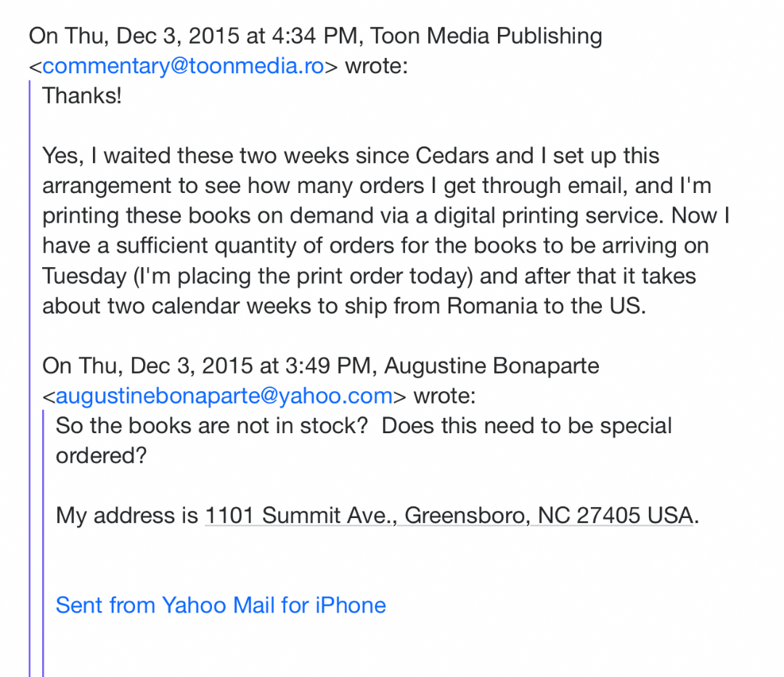The width and height of the screenshot is (784, 677).
Task: Click the 3:49 PM timestamp text
Action: (328, 366)
